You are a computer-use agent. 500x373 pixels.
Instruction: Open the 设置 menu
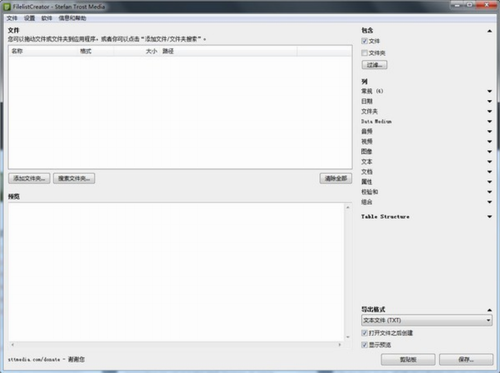pos(29,18)
